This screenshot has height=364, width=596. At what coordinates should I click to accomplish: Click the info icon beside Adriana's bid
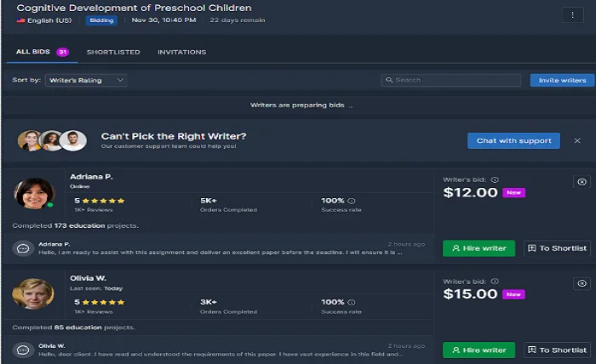(x=495, y=179)
